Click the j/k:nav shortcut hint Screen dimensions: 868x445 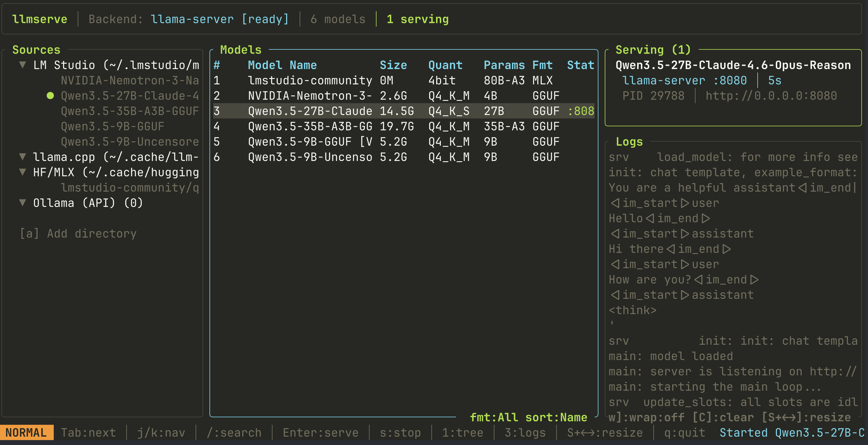[x=161, y=433]
